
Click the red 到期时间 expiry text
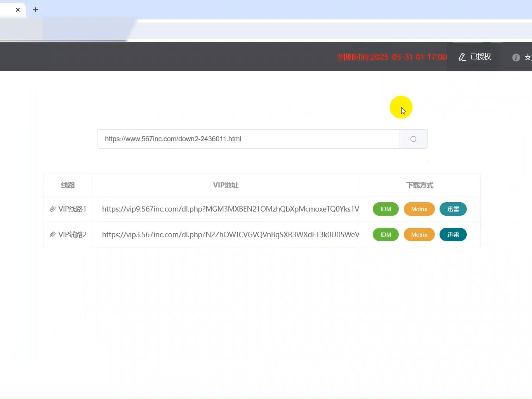coord(392,57)
